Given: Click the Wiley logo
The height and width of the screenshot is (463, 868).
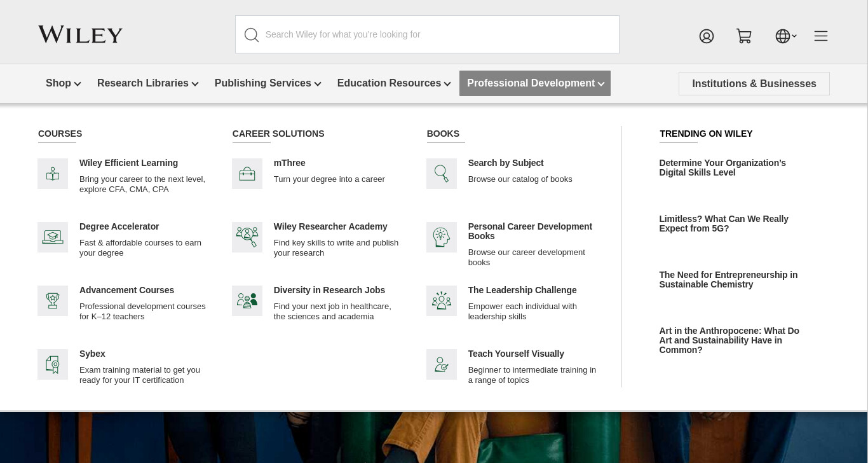Looking at the screenshot, I should (80, 34).
